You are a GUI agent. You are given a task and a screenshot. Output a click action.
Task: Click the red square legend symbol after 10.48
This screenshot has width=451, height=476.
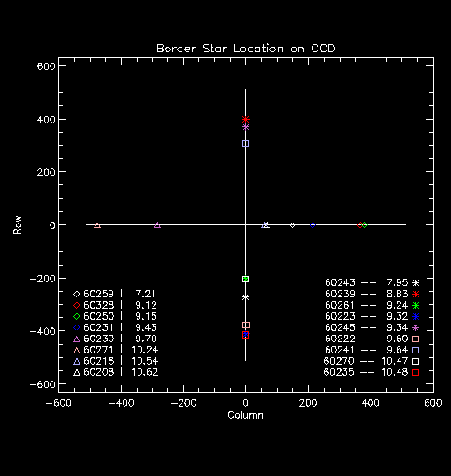(415, 372)
